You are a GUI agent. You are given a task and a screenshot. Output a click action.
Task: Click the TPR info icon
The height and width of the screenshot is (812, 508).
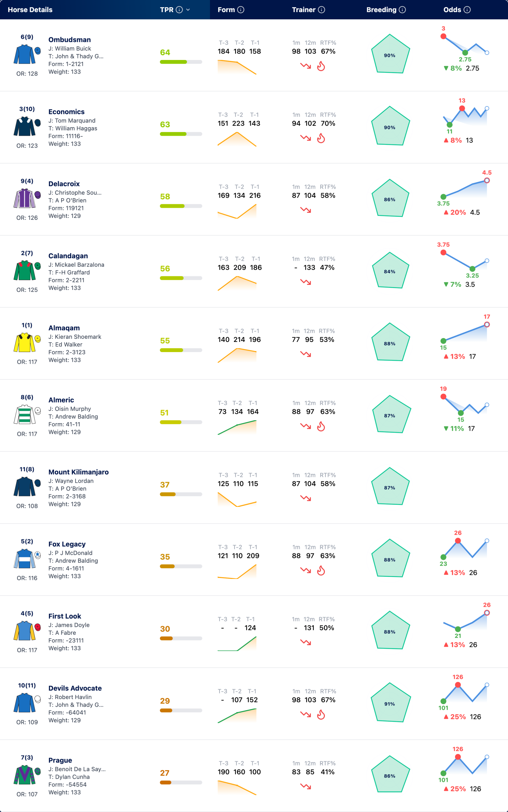pos(179,10)
